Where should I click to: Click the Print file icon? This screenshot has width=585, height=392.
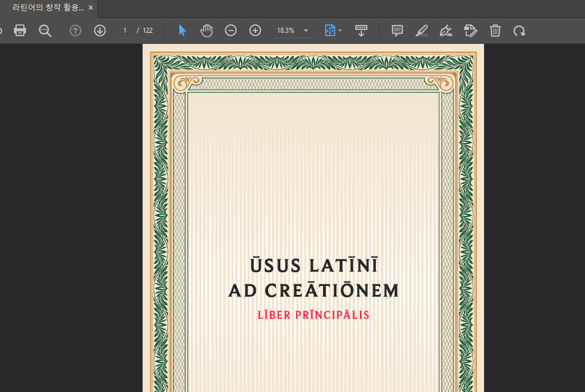[20, 31]
